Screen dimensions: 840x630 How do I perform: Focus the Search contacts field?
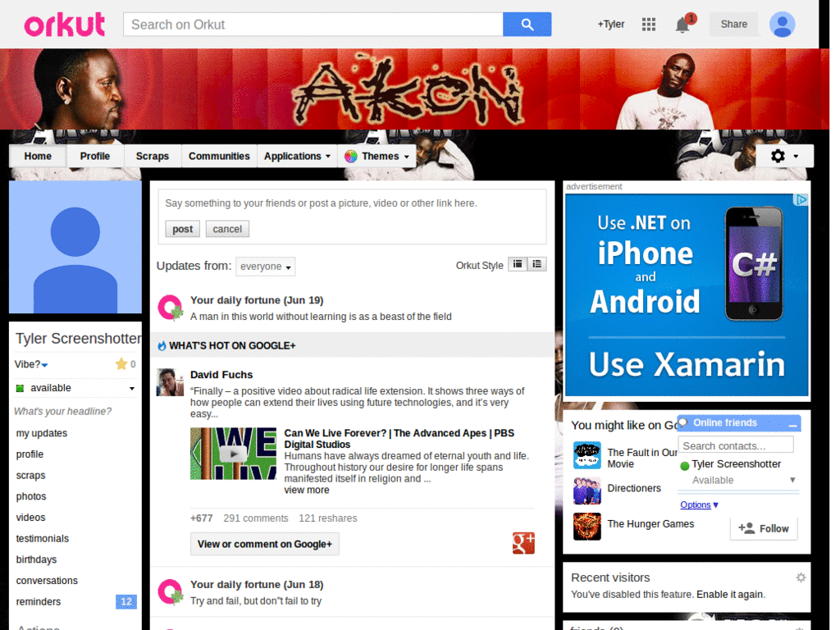[736, 445]
